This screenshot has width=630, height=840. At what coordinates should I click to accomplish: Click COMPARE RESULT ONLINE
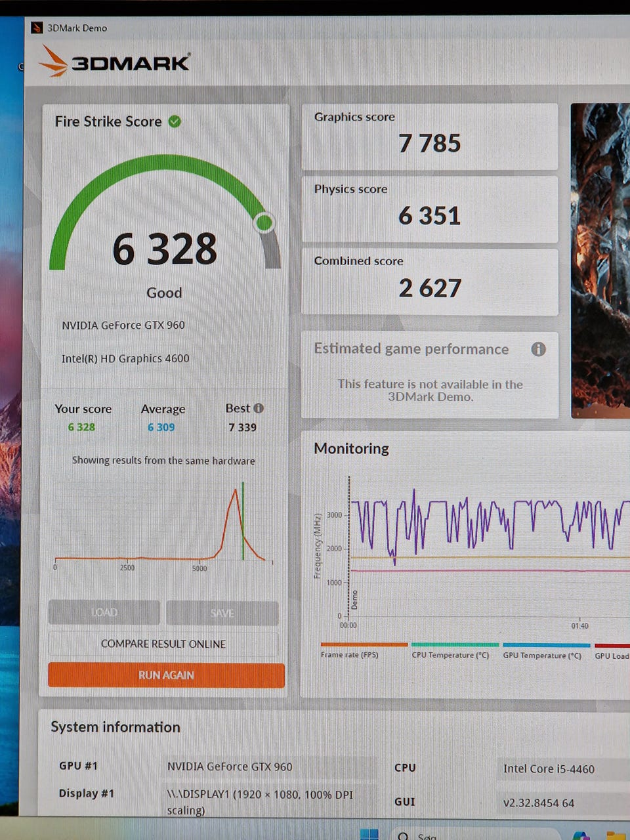tap(163, 644)
